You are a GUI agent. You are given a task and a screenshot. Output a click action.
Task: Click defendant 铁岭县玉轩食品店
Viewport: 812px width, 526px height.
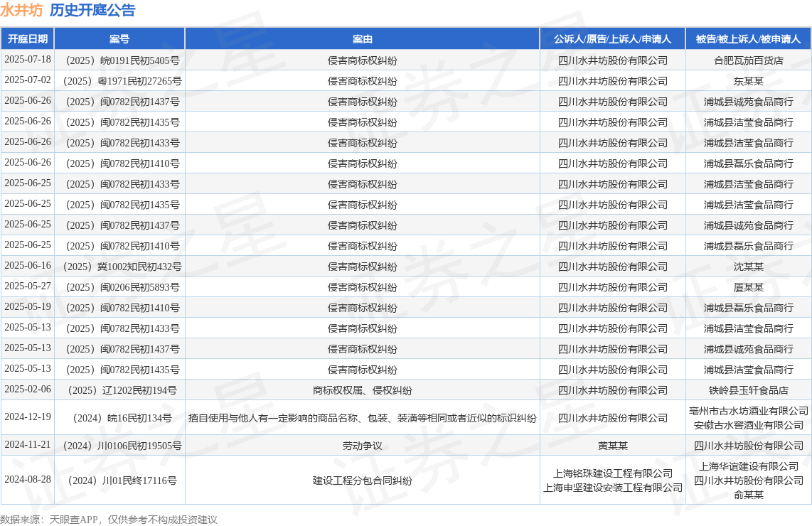748,390
